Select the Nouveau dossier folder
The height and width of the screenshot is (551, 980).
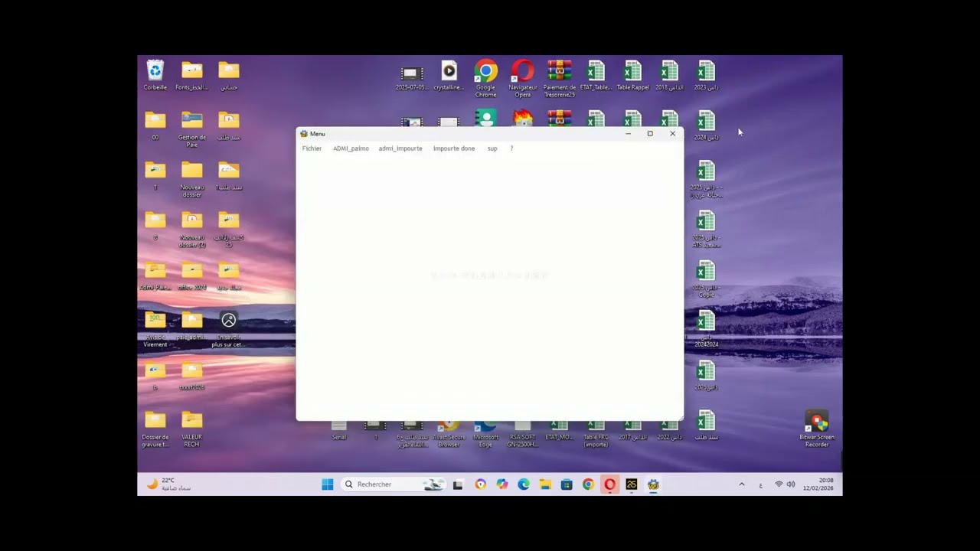click(x=192, y=179)
